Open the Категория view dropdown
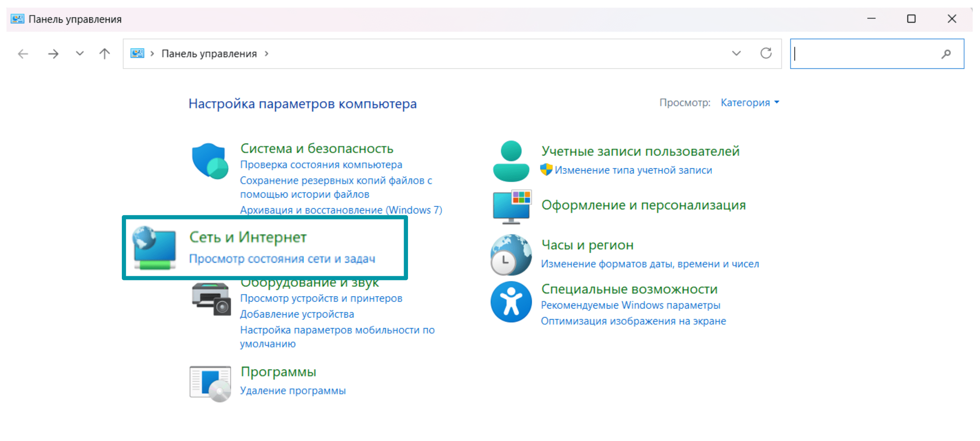The width and height of the screenshot is (980, 441). (x=750, y=102)
